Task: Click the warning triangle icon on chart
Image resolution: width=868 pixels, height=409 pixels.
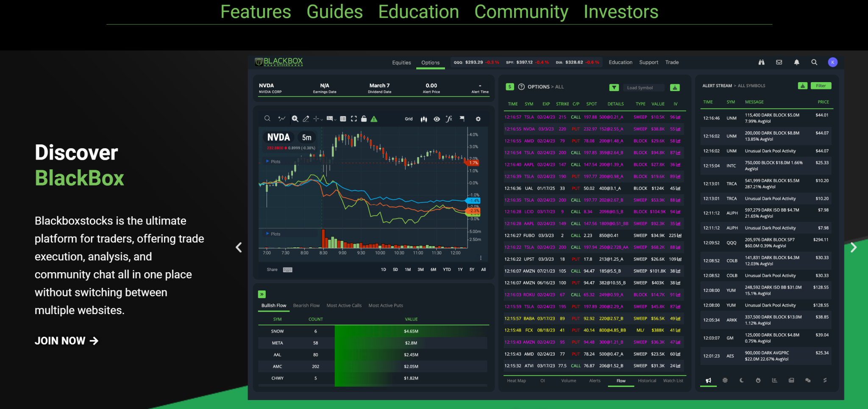Action: (373, 119)
